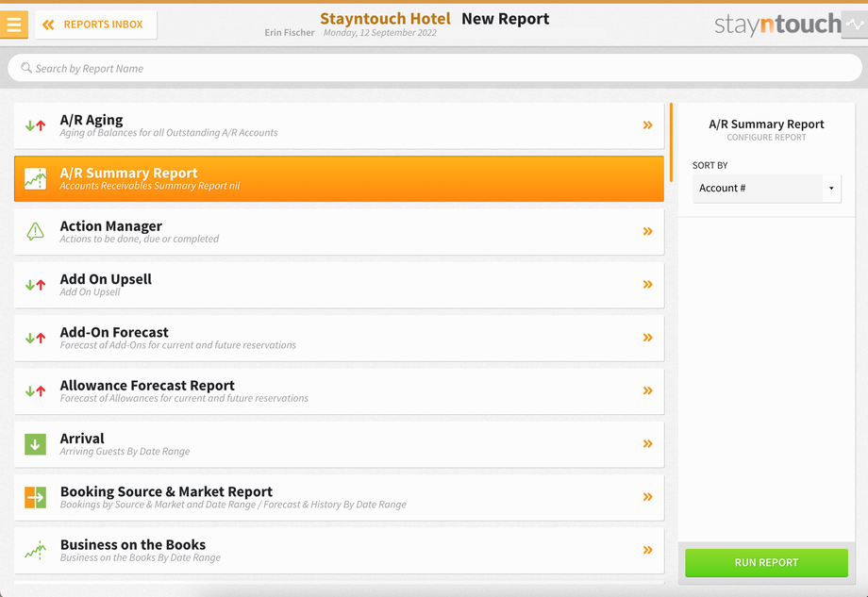The image size is (868, 597).
Task: Open the hamburger main menu
Action: pyautogui.click(x=14, y=25)
